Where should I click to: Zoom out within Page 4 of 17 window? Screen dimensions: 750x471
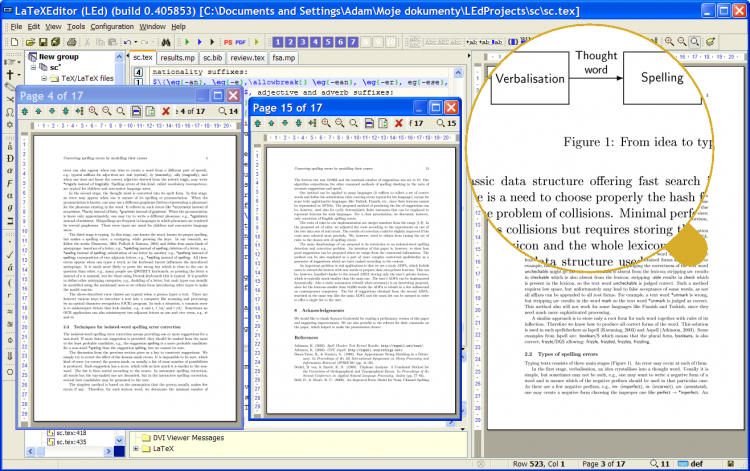coord(107,111)
